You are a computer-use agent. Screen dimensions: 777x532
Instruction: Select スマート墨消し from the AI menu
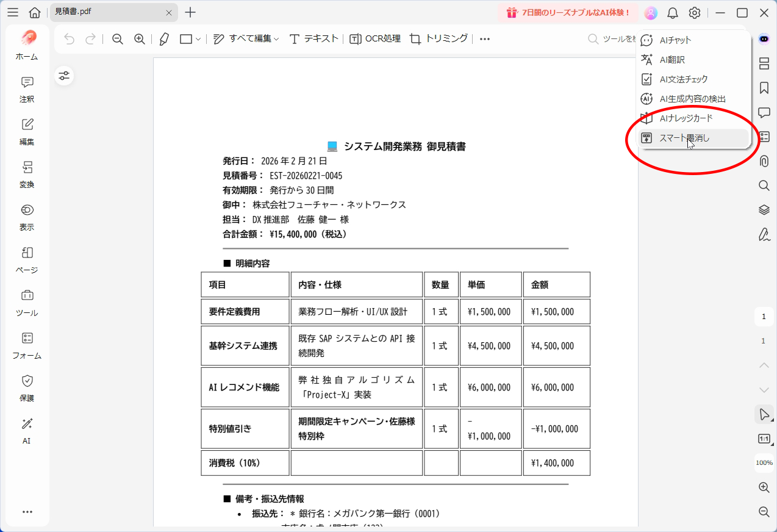tap(683, 138)
